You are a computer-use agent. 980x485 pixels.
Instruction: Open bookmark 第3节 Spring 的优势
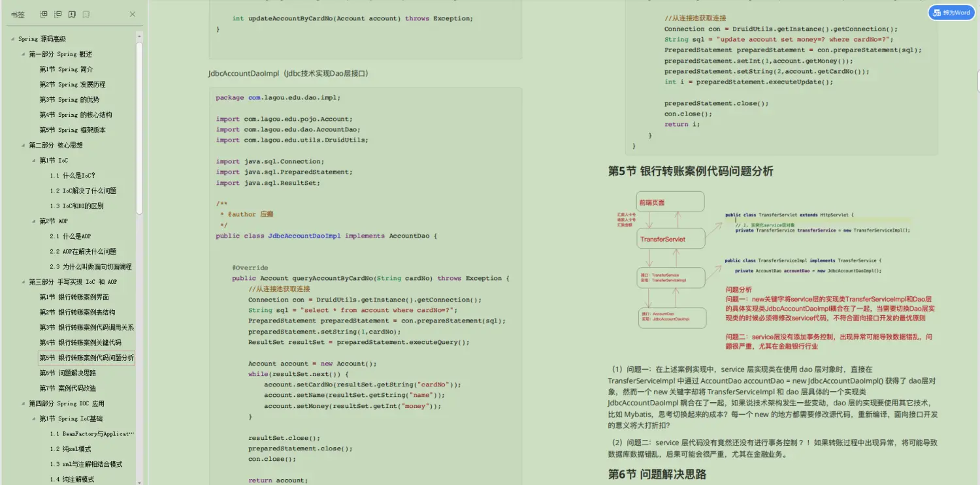point(69,100)
